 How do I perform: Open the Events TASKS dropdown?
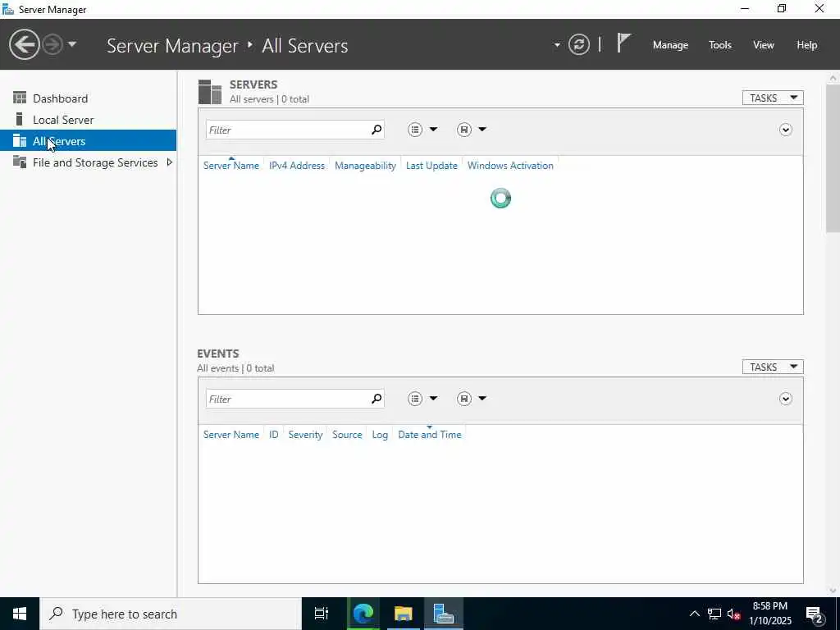pos(773,367)
